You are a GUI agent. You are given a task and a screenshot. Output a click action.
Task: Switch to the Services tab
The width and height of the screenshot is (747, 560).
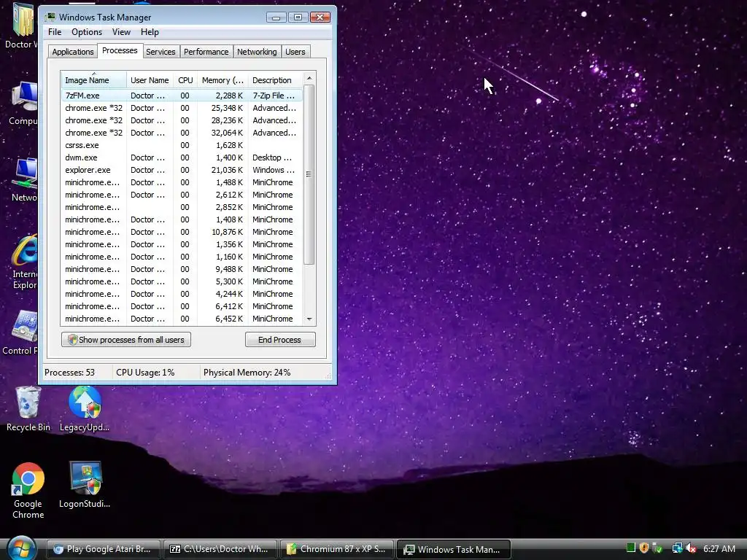(160, 52)
